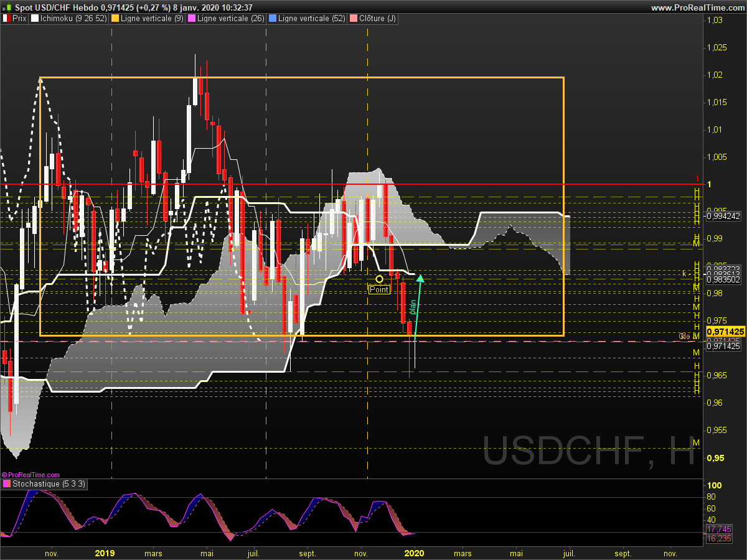
Task: Click the pink Clôture (J) swatch
Action: (354, 19)
